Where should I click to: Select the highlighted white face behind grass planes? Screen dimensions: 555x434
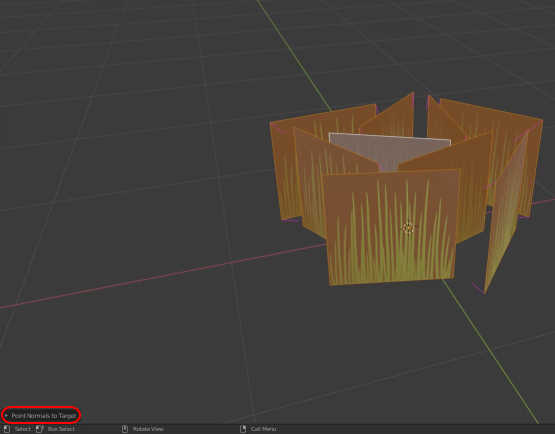tap(389, 150)
